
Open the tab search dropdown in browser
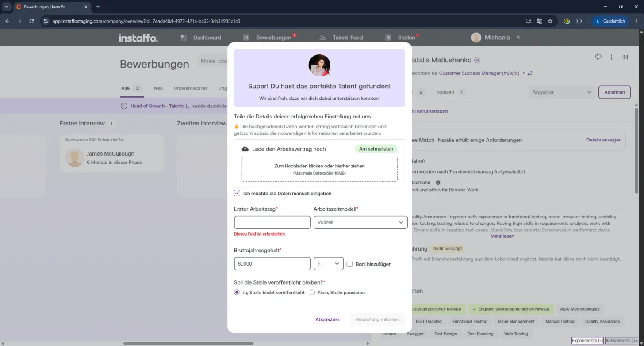[x=7, y=7]
